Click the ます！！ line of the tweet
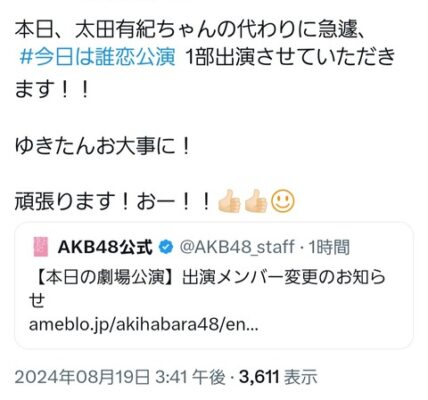The image size is (428, 400). (x=52, y=89)
